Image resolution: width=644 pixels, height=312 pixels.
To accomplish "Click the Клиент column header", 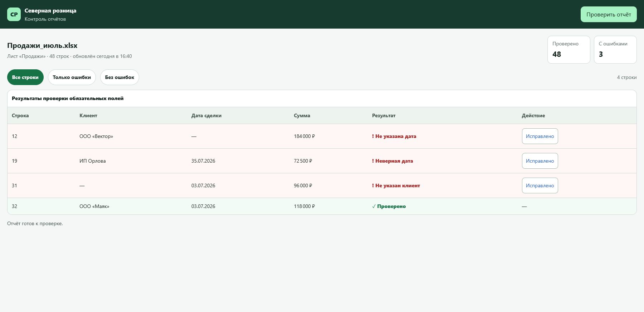I will 88,115.
